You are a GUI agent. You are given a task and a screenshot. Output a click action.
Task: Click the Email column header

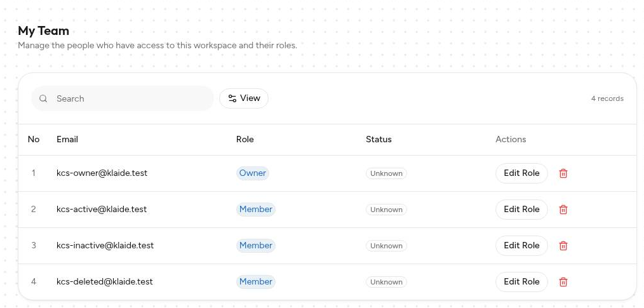tap(67, 139)
